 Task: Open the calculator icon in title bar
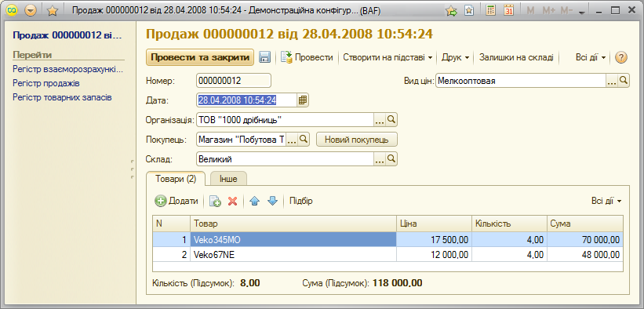tap(490, 11)
